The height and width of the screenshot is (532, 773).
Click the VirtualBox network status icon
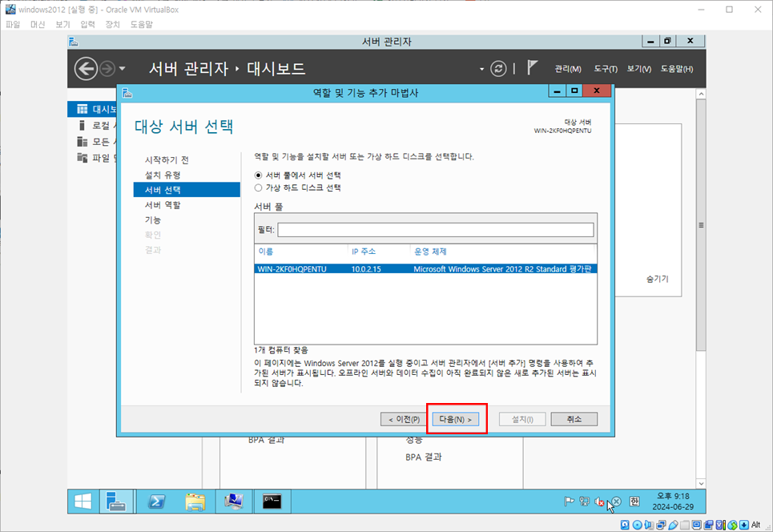[661, 525]
